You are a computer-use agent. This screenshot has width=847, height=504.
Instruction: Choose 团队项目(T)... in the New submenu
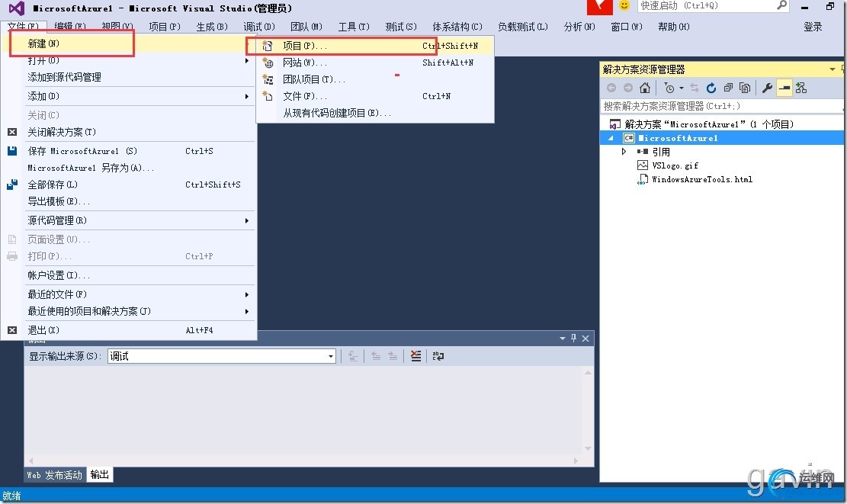pos(375,79)
